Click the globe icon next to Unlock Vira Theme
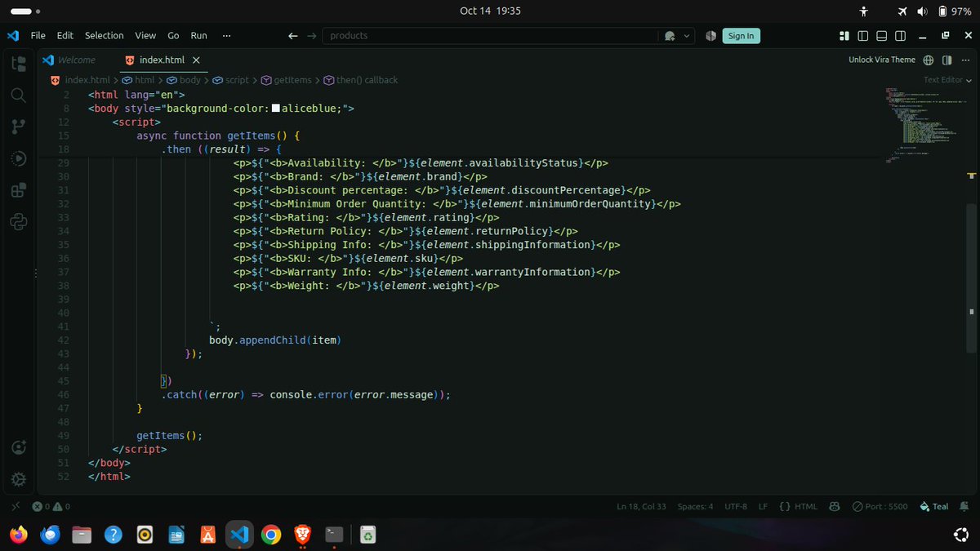The image size is (980, 551). pyautogui.click(x=929, y=60)
